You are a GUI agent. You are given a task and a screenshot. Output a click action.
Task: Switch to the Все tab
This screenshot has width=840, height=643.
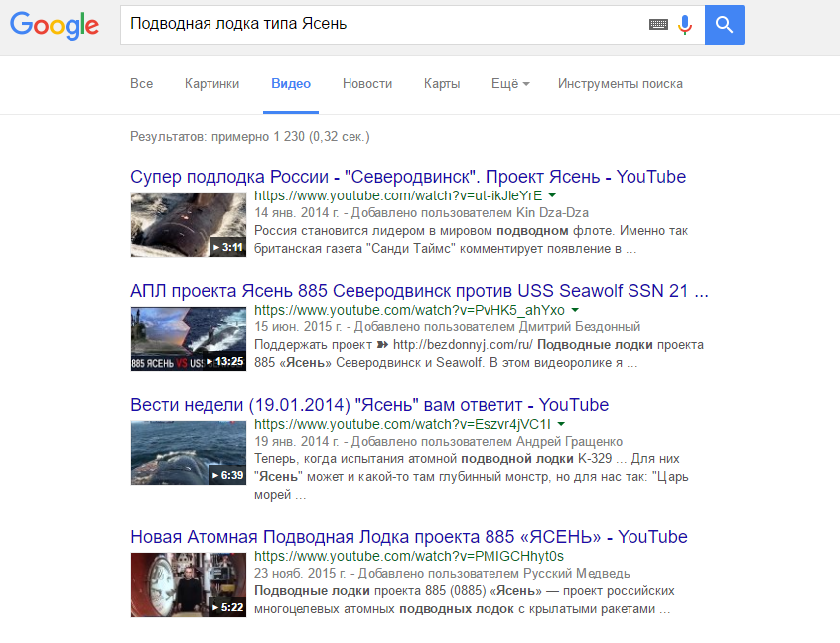click(141, 84)
